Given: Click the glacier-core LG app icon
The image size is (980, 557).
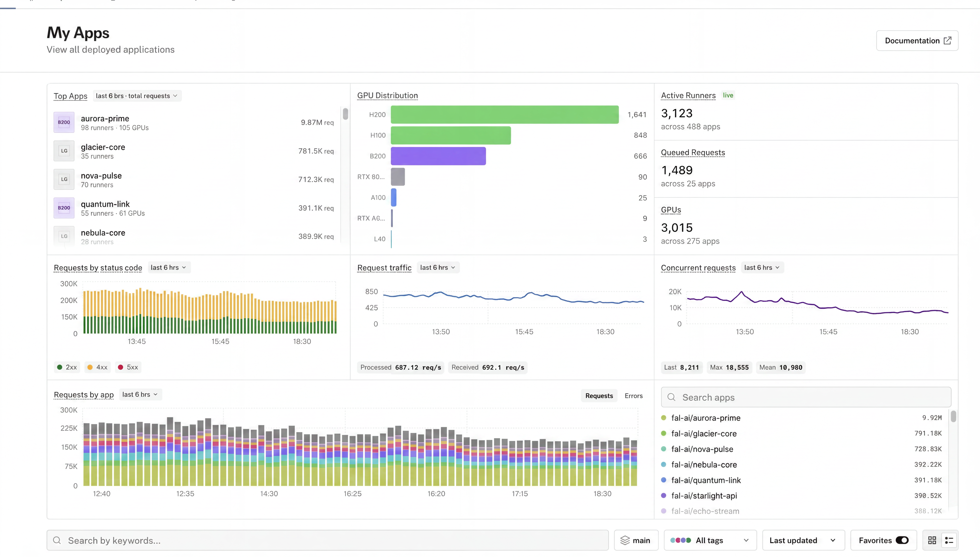Looking at the screenshot, I should click(x=64, y=151).
